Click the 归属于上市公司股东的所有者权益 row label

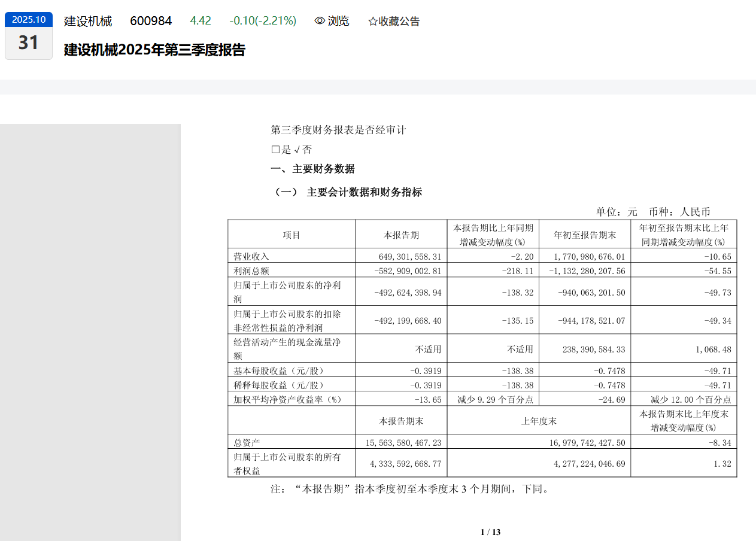tap(287, 464)
